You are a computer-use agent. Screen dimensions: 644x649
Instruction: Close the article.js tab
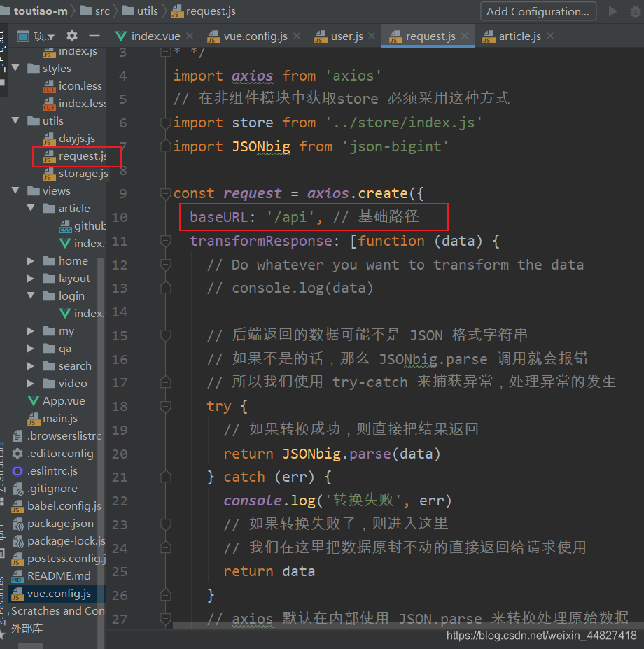coord(550,36)
